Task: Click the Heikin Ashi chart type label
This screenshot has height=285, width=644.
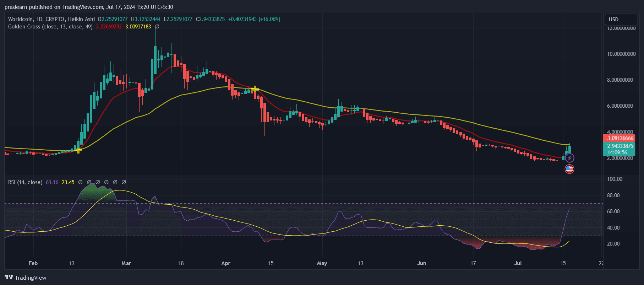Action: tap(81, 19)
